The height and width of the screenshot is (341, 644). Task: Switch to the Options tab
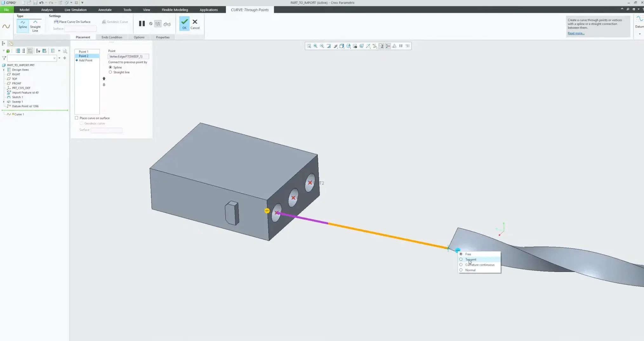pos(139,37)
